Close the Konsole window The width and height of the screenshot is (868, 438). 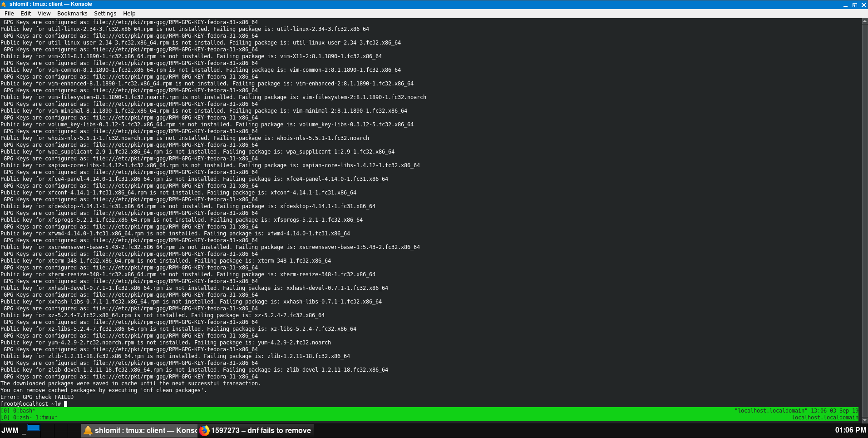[863, 5]
